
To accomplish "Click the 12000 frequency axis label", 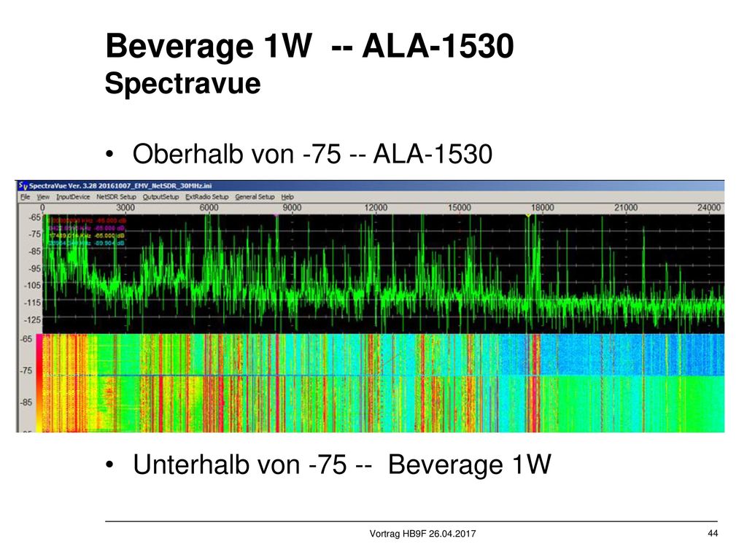I will coord(376,208).
